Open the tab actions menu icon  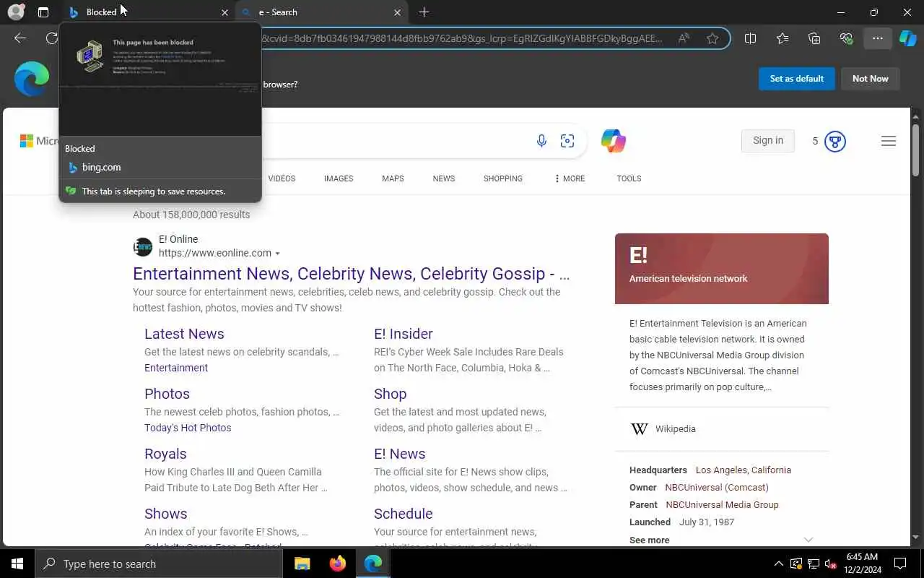click(x=43, y=12)
